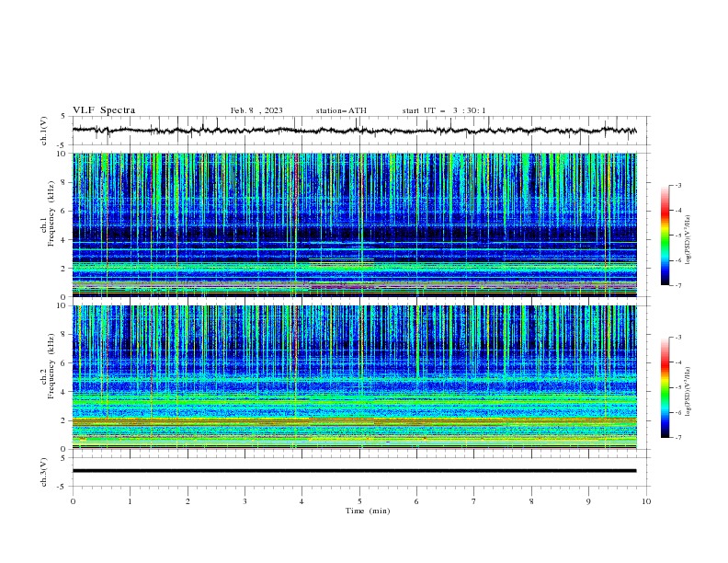Click the date 'Feb. 8 , 2023'
The width and height of the screenshot is (728, 563).
(x=256, y=110)
